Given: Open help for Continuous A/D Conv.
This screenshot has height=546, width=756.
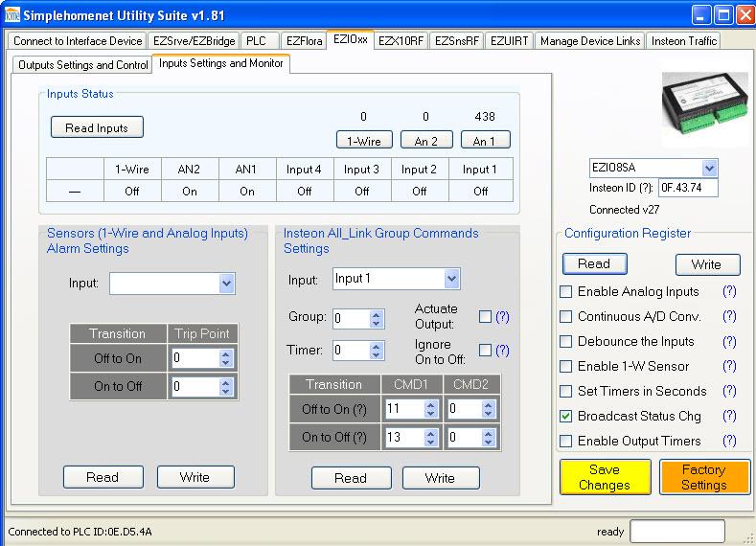Looking at the screenshot, I should (x=729, y=317).
